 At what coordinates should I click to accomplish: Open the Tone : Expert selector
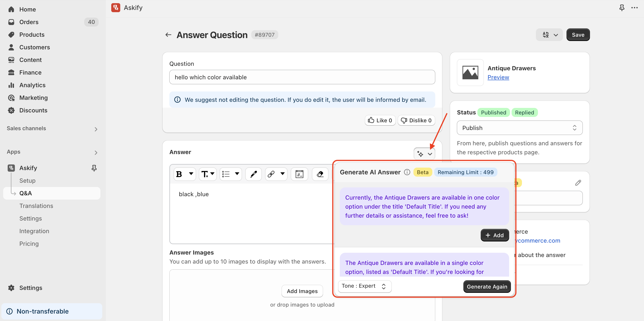364,286
